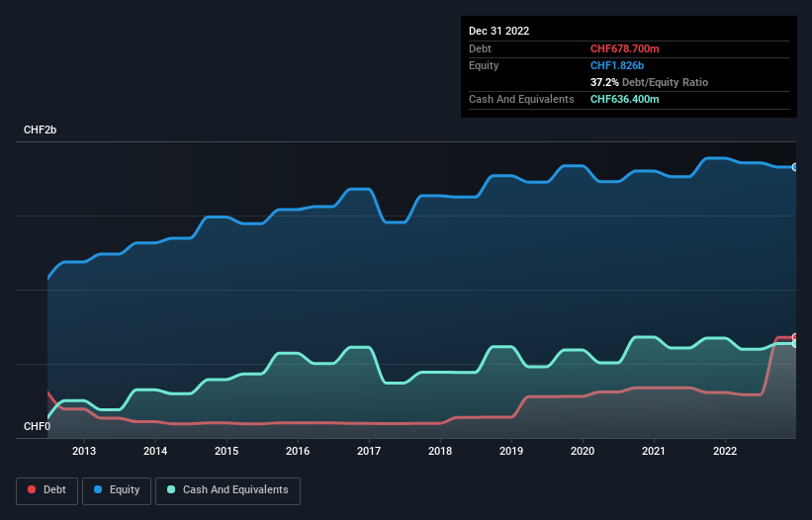
Task: Click the teal Cash legend dot
Action: click(172, 490)
